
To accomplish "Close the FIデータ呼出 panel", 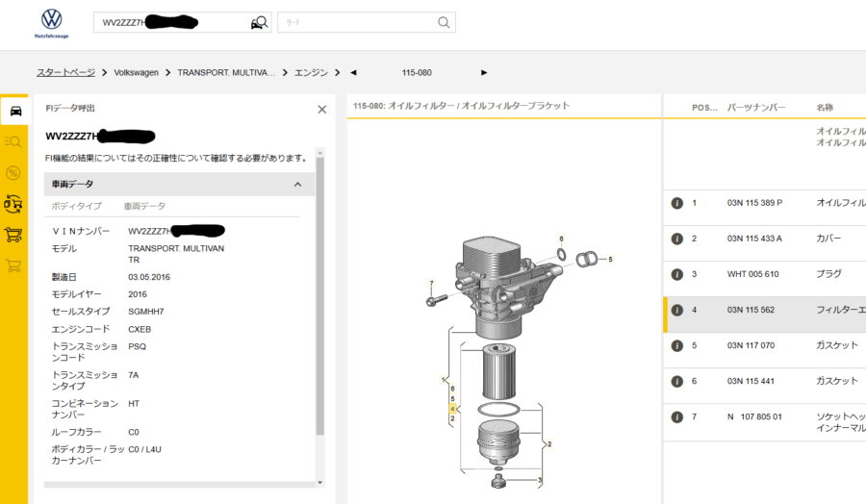I will point(322,110).
